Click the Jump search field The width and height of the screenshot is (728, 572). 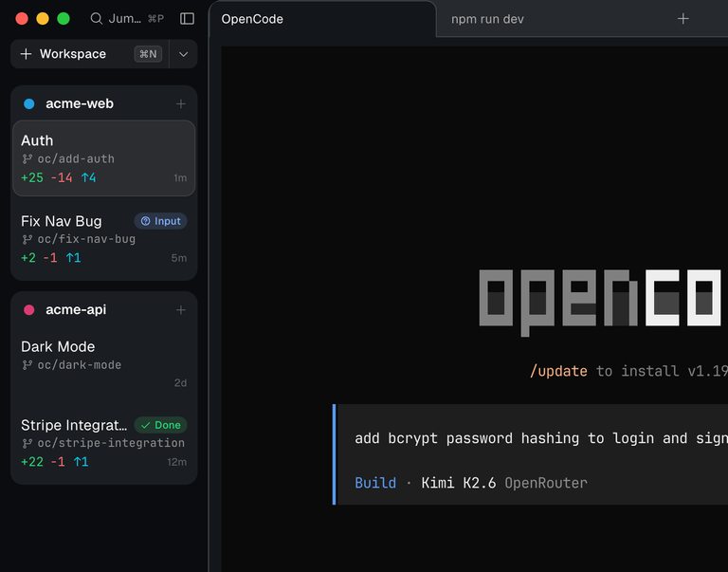(127, 19)
